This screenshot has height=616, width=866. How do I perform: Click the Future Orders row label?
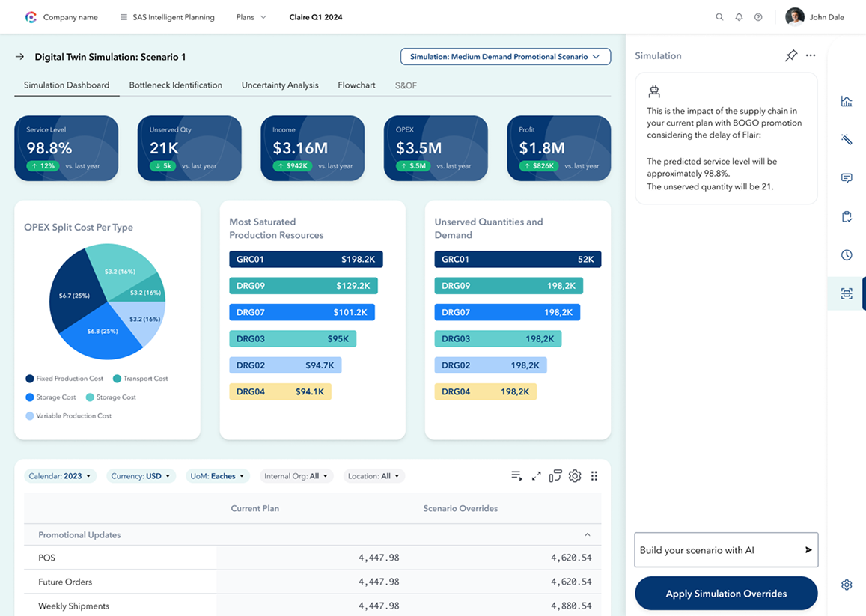[65, 582]
